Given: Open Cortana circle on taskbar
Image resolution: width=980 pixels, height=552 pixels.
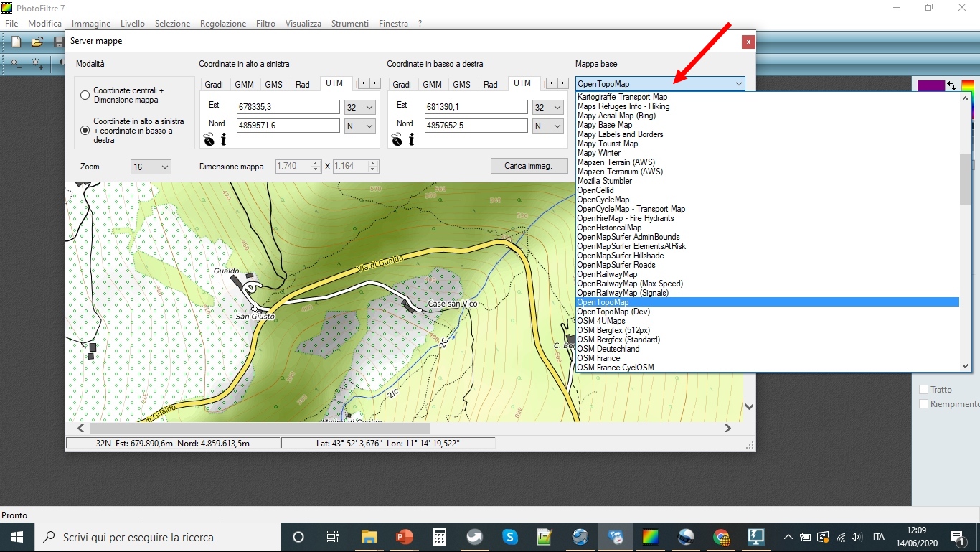Looking at the screenshot, I should coord(298,537).
